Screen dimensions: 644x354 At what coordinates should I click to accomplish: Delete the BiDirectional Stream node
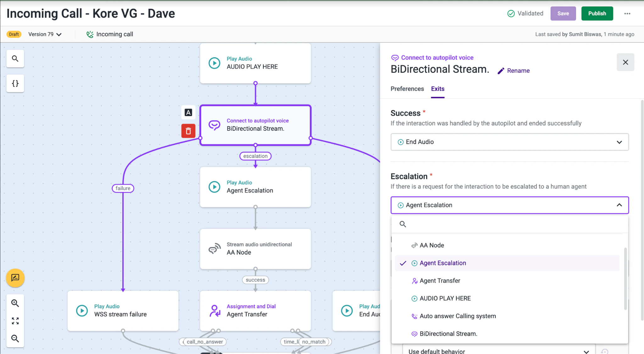pos(188,131)
